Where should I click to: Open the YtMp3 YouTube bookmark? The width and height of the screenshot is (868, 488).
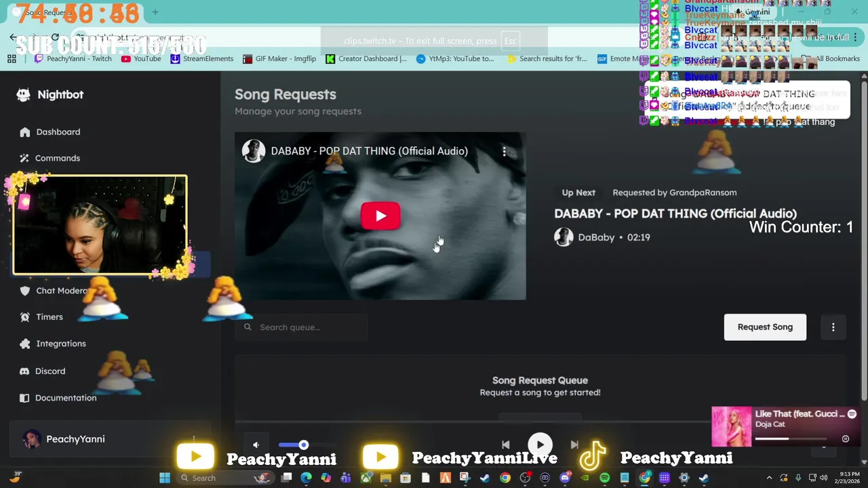tap(455, 59)
